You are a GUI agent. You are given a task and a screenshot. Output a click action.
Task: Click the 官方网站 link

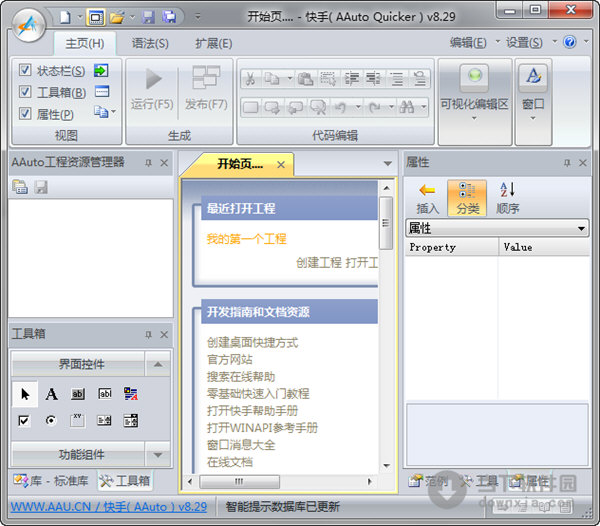click(230, 360)
